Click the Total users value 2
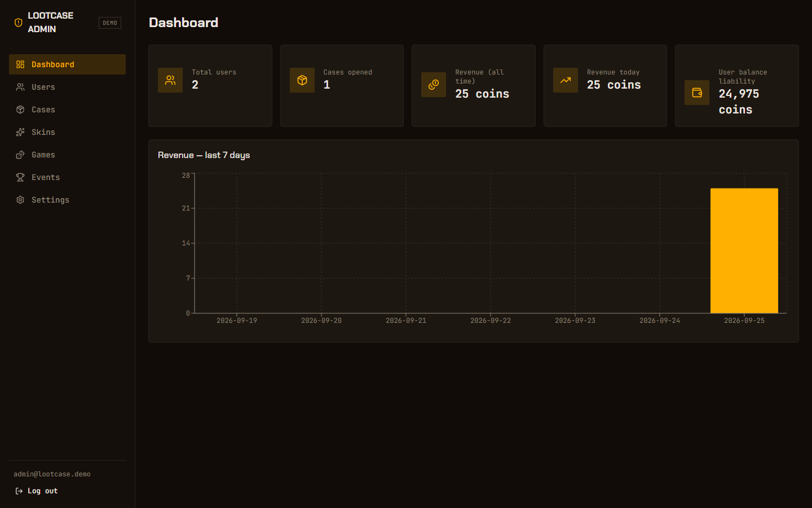 click(195, 85)
